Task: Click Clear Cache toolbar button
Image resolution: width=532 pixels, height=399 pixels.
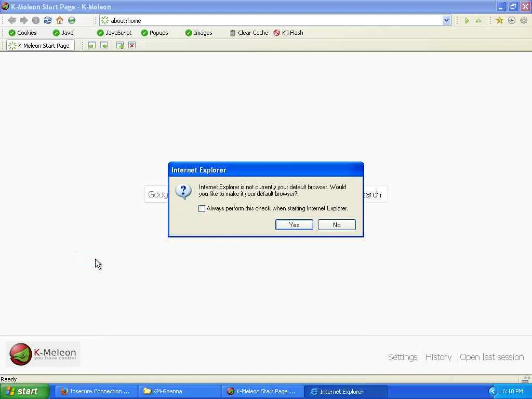Action: (x=249, y=33)
